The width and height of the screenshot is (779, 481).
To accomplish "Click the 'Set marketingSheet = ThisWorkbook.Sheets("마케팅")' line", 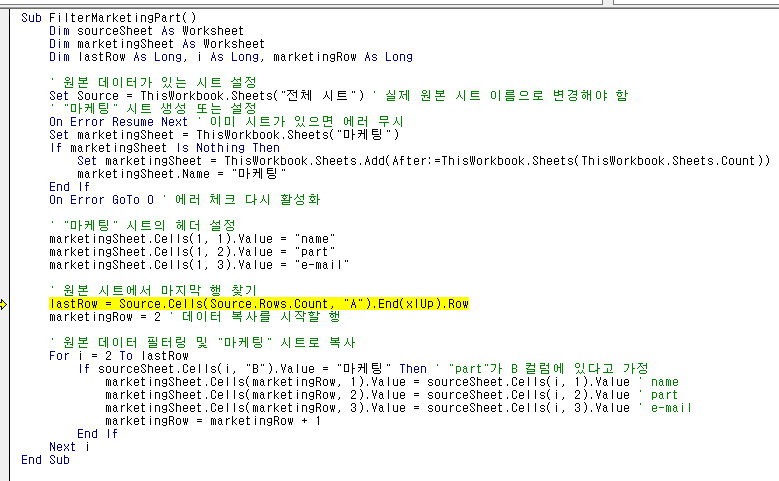I will (x=224, y=135).
